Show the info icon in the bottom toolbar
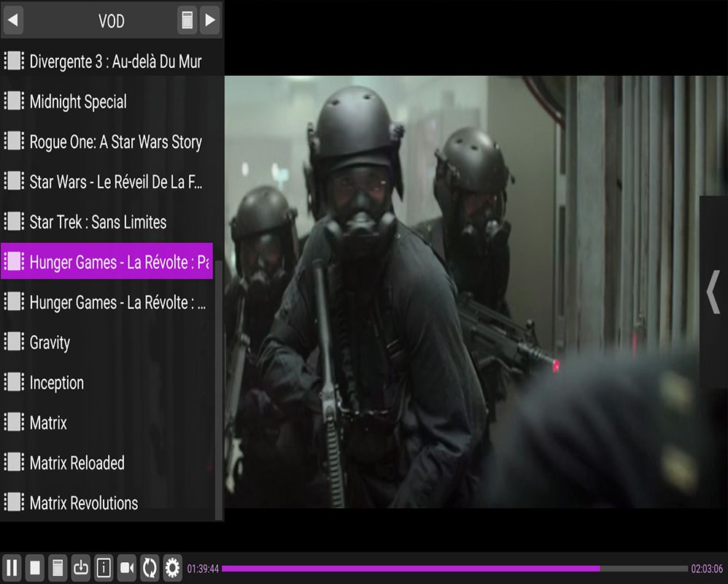 (x=104, y=568)
